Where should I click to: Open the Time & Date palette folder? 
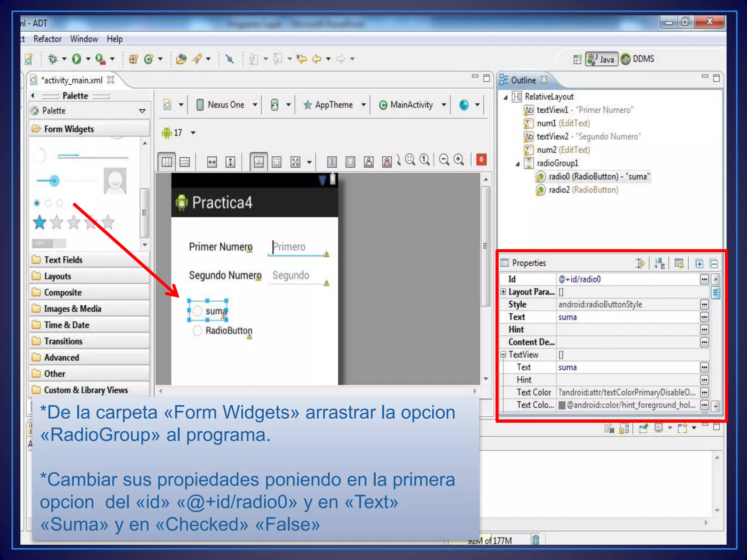tap(89, 325)
